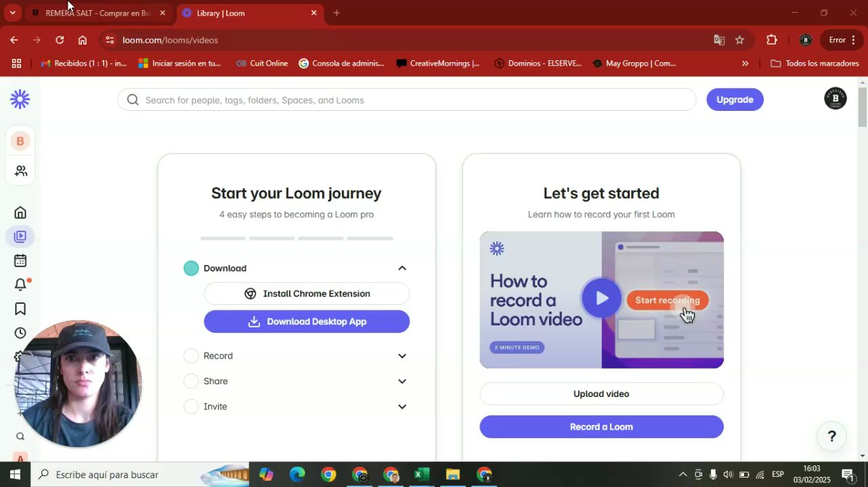Select the Library | Loom browser tab
868x487 pixels.
[x=249, y=13]
